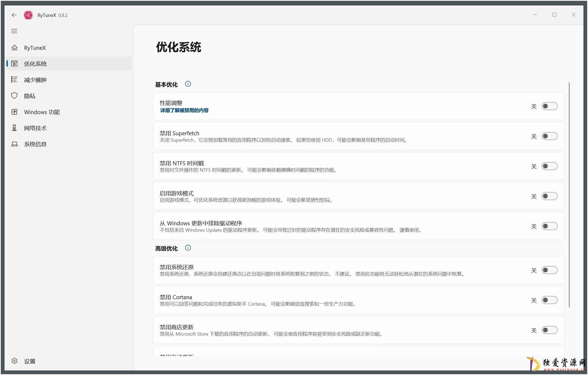Toggle 从 Windows 更新中排除驱动程序 switch

549,226
